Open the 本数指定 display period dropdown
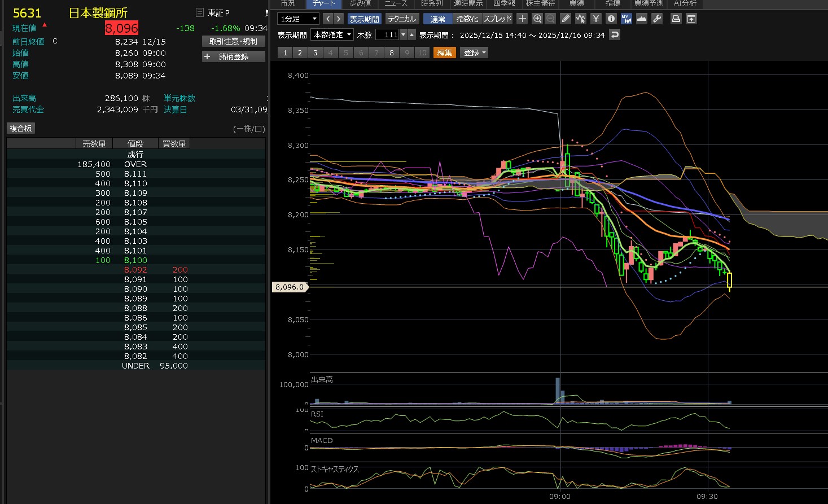The height and width of the screenshot is (504, 828). click(x=332, y=34)
